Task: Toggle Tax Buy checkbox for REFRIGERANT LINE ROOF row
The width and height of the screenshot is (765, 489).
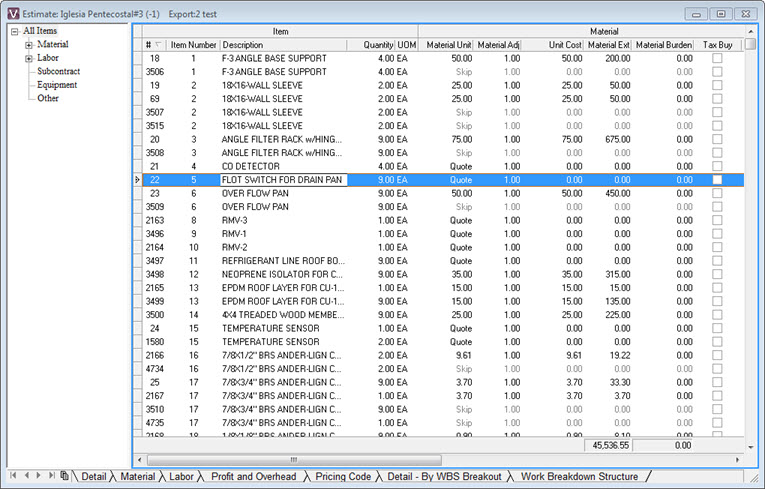Action: pos(717,261)
